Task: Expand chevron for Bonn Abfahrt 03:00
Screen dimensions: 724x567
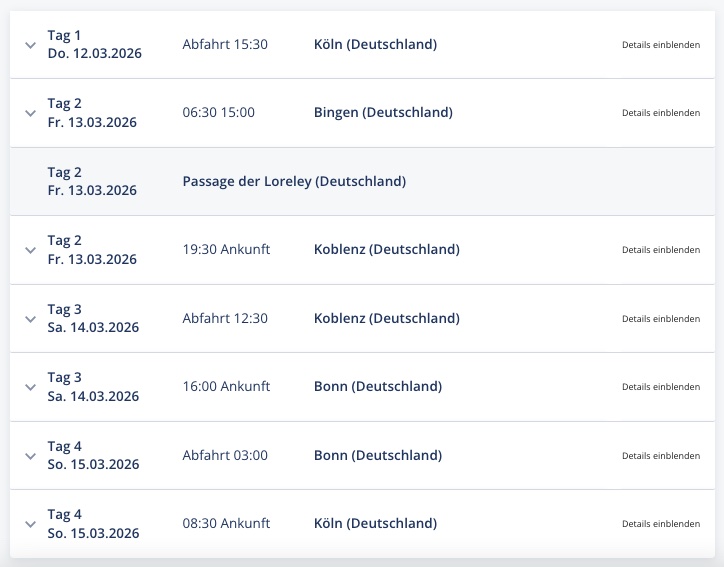Action: point(30,456)
